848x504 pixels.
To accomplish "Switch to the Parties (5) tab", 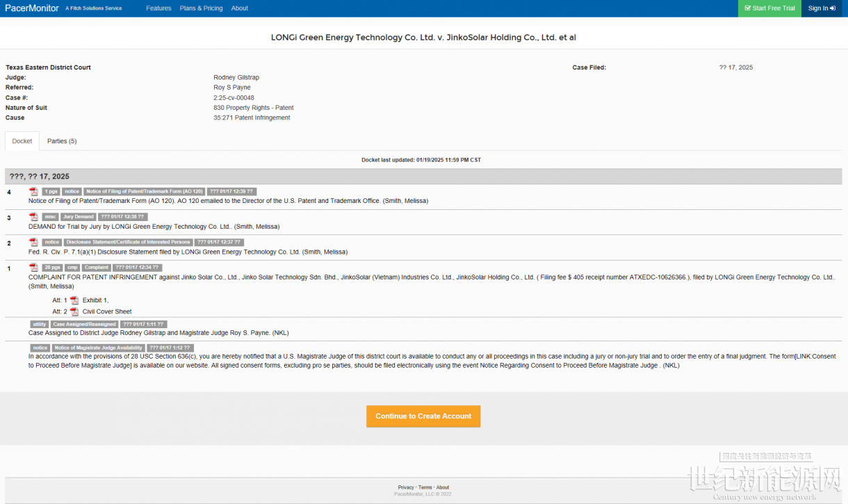I will point(62,141).
